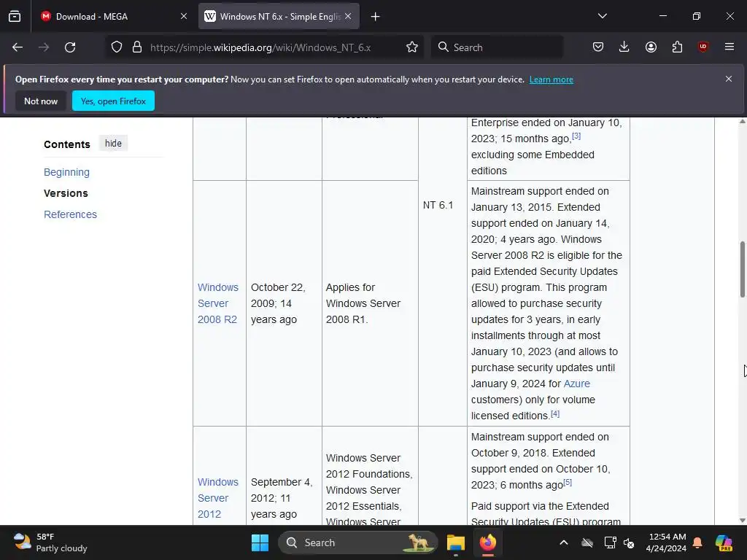Click the network display tray icon
747x560 pixels.
[610, 542]
